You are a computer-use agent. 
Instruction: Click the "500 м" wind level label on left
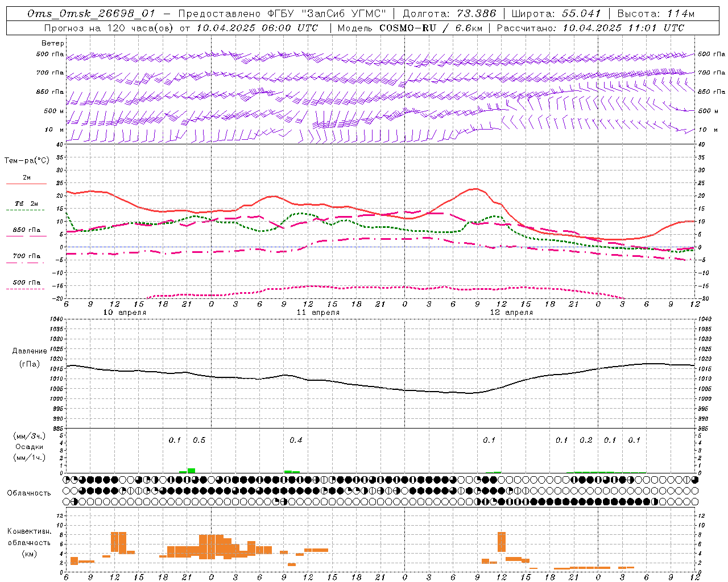tap(54, 111)
